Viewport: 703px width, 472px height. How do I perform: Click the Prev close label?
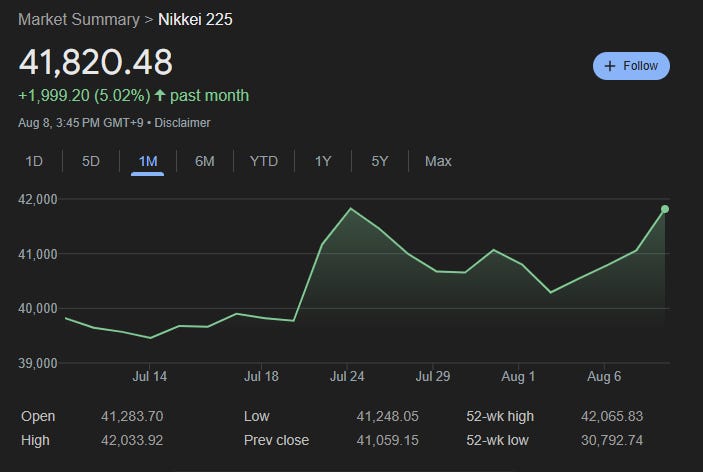tap(276, 441)
